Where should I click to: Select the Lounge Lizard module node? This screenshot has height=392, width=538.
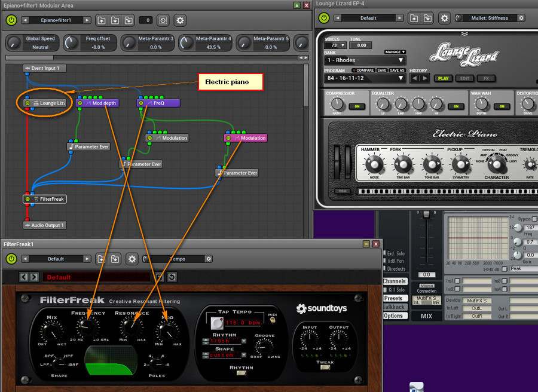coord(45,103)
